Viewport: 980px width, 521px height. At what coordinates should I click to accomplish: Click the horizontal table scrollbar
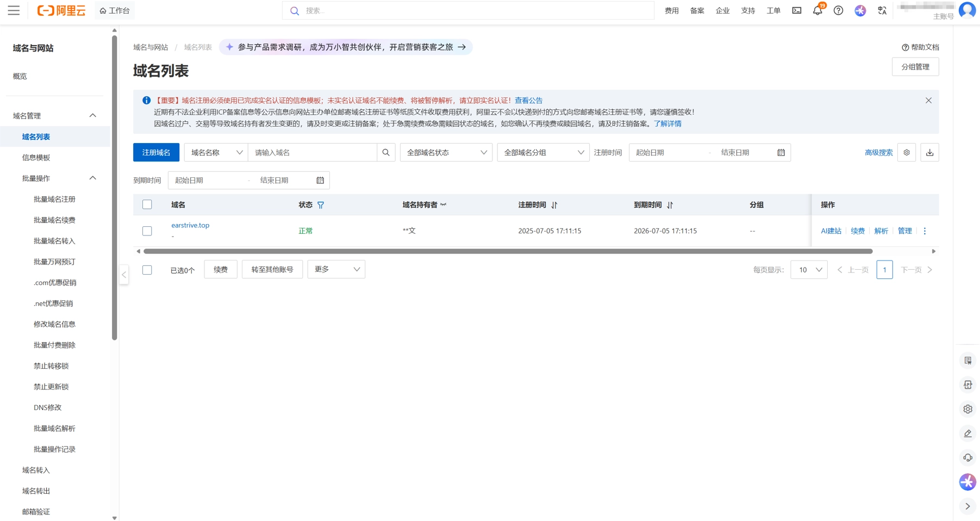[x=508, y=251]
